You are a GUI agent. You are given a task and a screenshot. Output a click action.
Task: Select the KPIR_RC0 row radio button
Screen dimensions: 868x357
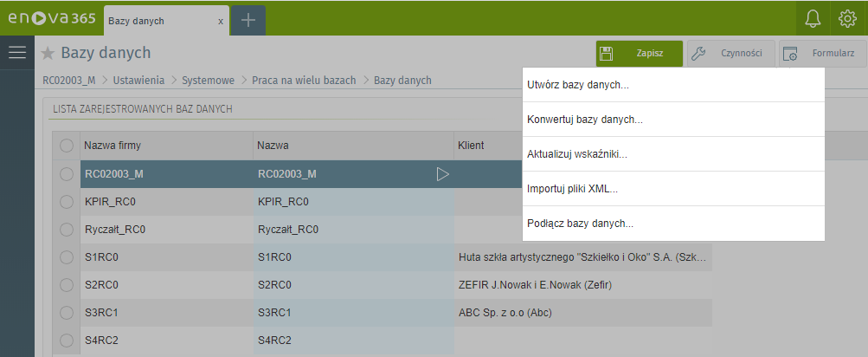pyautogui.click(x=66, y=203)
